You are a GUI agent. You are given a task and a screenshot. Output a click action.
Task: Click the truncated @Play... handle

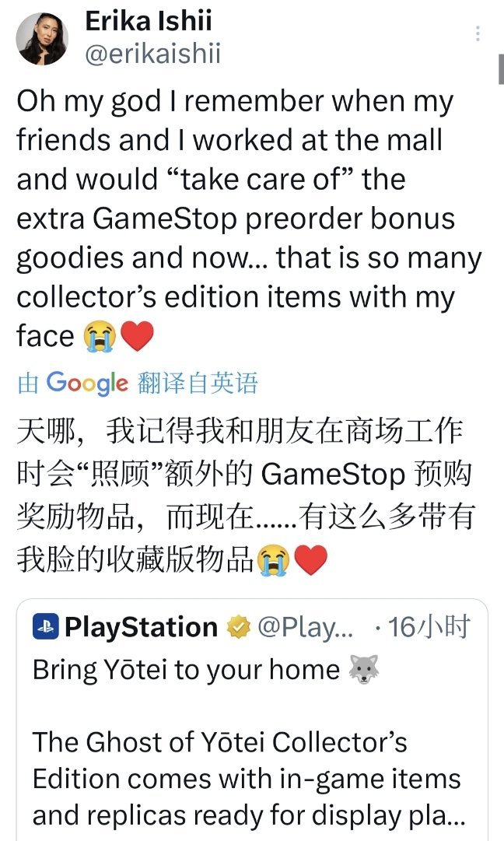coord(305,627)
